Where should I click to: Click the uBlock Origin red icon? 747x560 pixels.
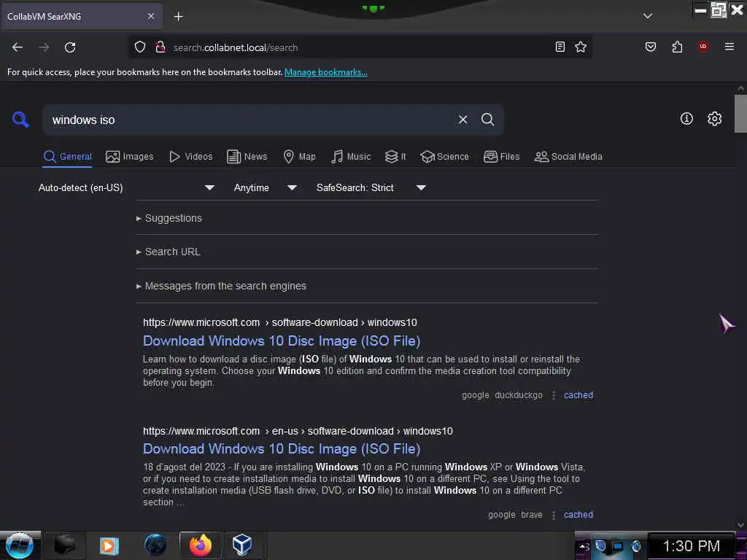click(703, 46)
